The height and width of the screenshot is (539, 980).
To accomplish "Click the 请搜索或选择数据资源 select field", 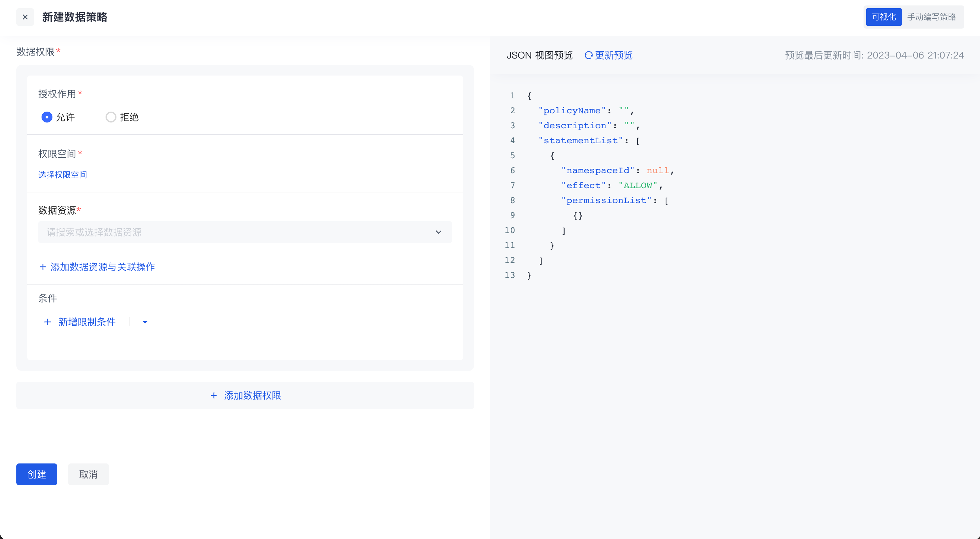I will [x=236, y=232].
